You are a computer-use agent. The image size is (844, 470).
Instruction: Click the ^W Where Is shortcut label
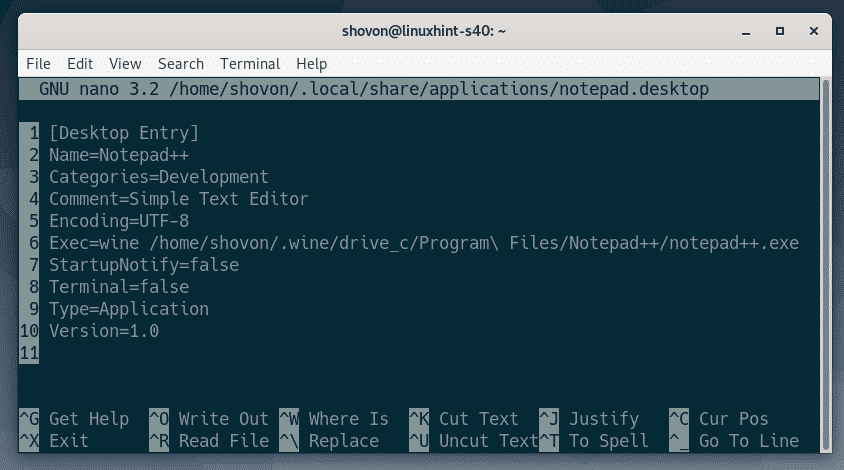(334, 418)
